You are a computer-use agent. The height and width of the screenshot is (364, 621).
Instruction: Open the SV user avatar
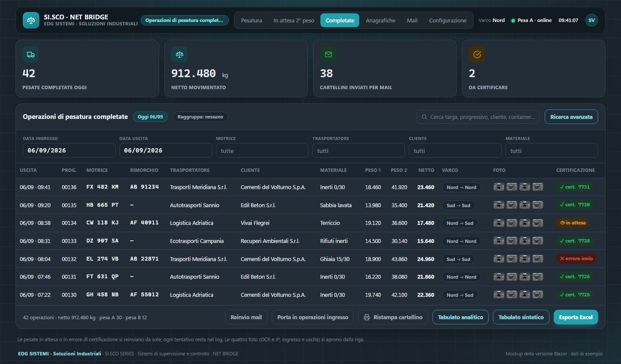click(592, 20)
